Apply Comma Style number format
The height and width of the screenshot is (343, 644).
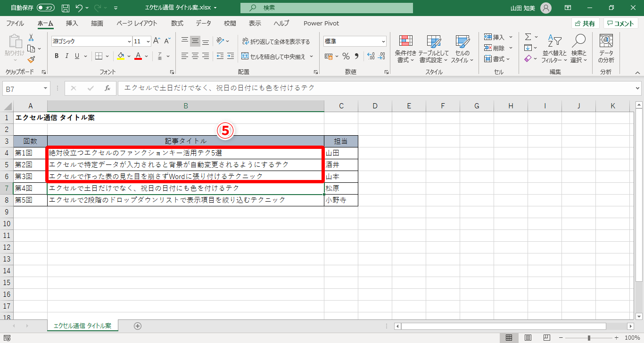pyautogui.click(x=357, y=56)
